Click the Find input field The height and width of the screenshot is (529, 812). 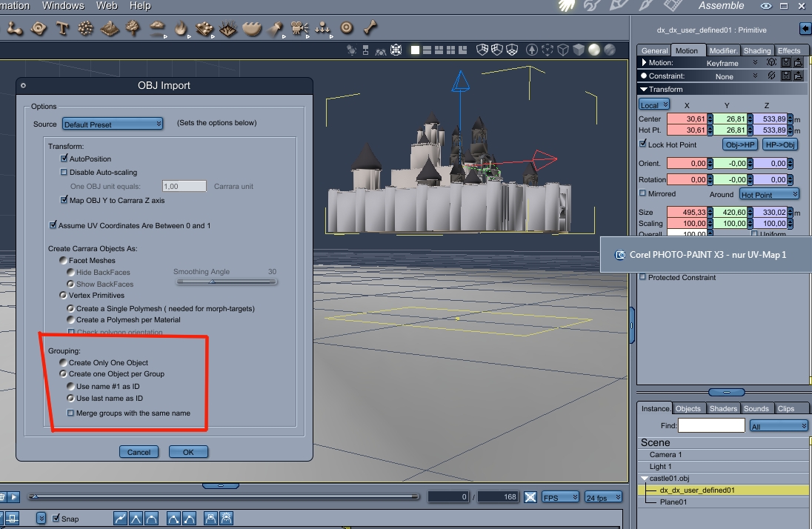coord(711,425)
